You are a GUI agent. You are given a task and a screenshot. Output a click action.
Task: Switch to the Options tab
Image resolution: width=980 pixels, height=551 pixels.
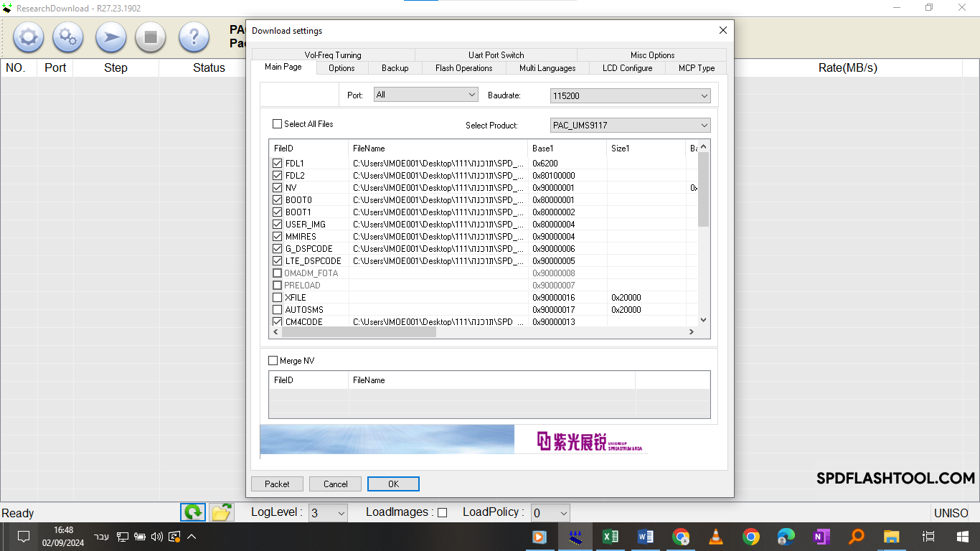341,68
